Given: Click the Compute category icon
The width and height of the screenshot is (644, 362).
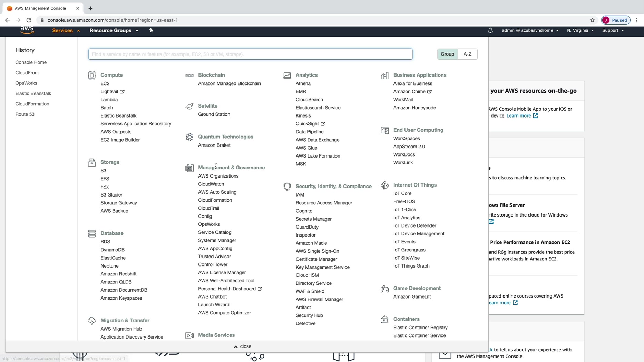Looking at the screenshot, I should coord(92,75).
